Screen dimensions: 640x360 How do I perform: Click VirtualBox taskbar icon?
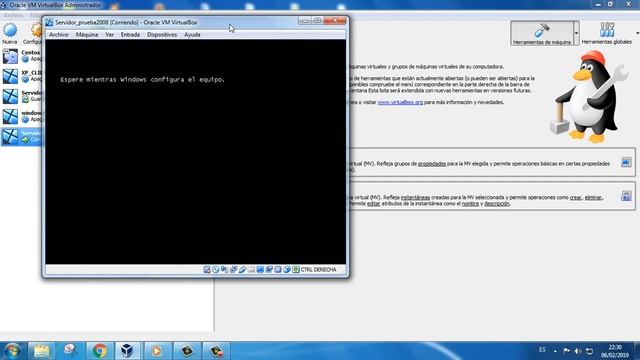point(127,351)
